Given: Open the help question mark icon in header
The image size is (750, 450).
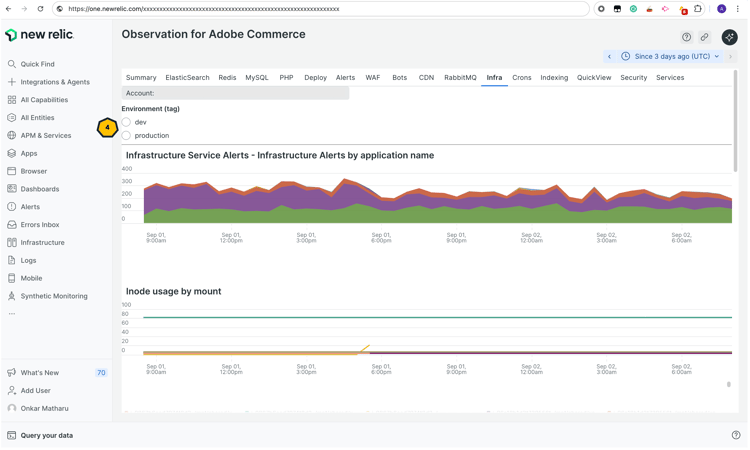Looking at the screenshot, I should point(686,37).
